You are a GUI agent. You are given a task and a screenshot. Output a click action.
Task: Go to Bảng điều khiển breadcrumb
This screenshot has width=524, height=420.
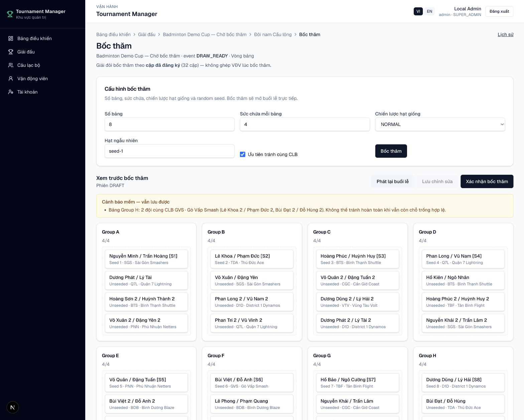click(113, 34)
